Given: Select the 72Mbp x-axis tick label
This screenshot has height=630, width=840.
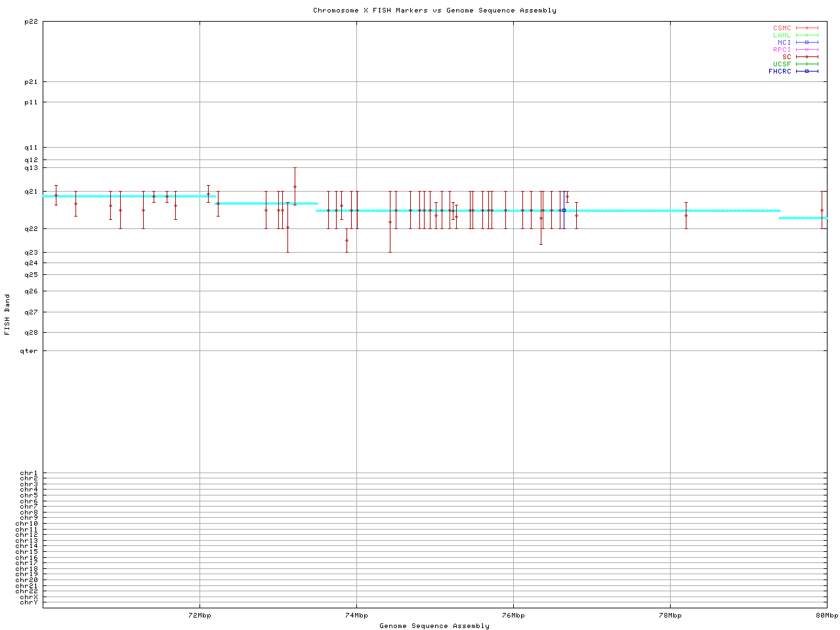Looking at the screenshot, I should (x=199, y=616).
